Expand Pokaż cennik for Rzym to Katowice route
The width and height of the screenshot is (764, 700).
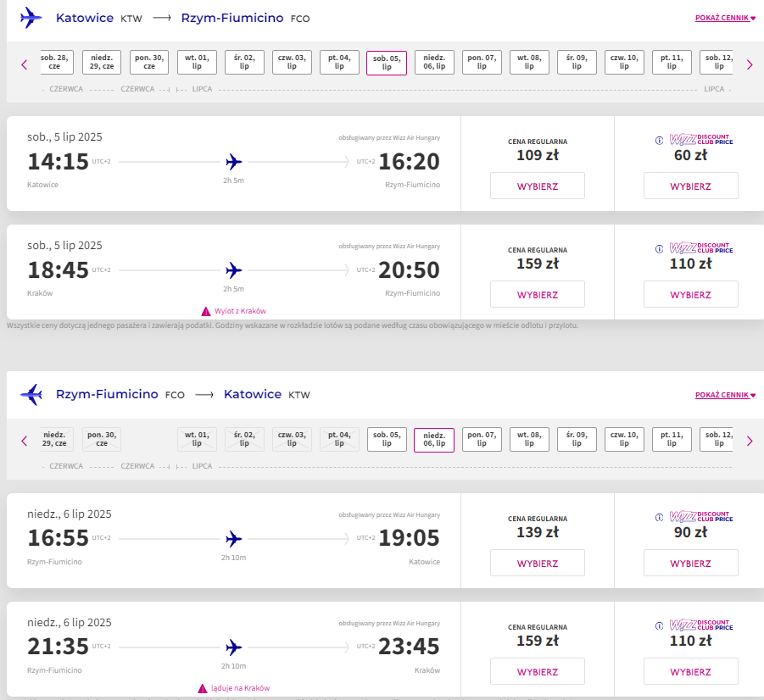point(725,395)
